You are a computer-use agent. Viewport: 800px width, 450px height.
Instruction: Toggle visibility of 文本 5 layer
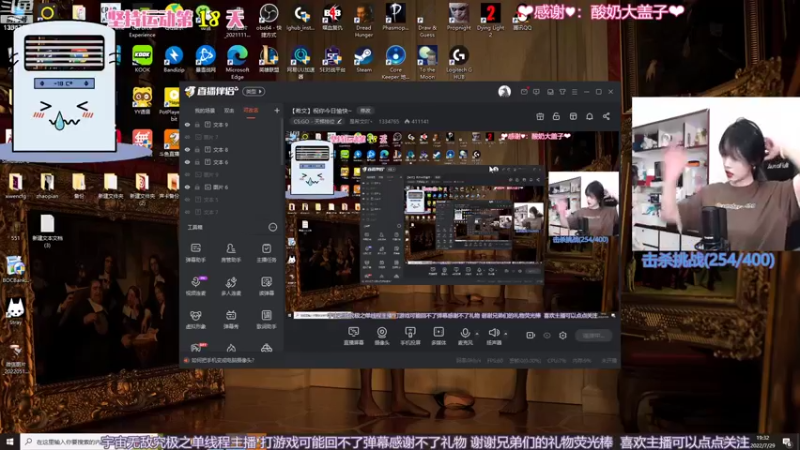[187, 199]
